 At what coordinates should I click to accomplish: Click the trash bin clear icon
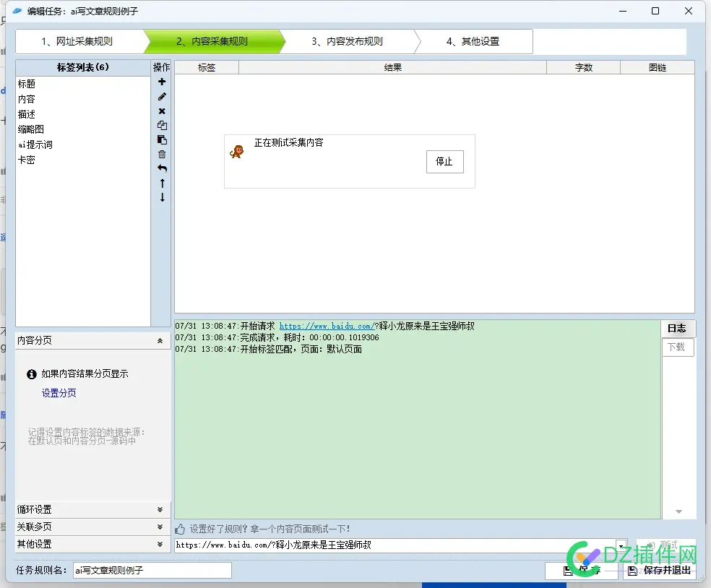(162, 154)
